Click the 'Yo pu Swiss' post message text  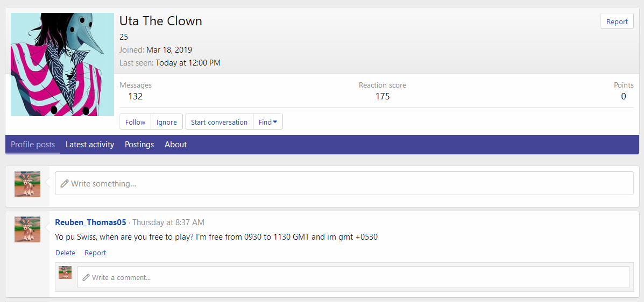point(216,237)
